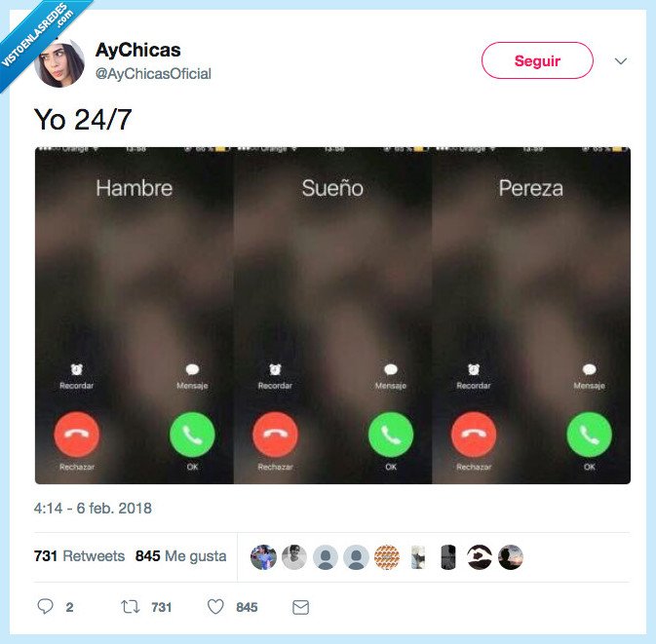Expand the tweet options chevron
The width and height of the screenshot is (656, 644).
pyautogui.click(x=621, y=61)
